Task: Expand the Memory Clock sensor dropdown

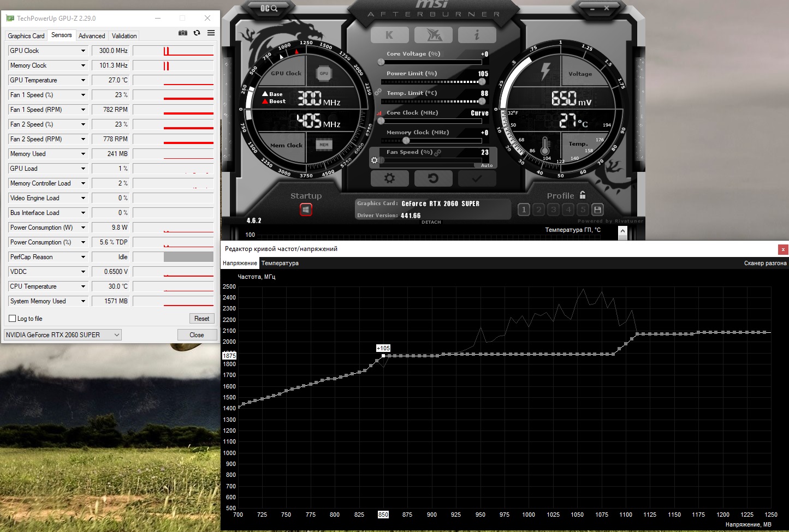Action: point(83,65)
